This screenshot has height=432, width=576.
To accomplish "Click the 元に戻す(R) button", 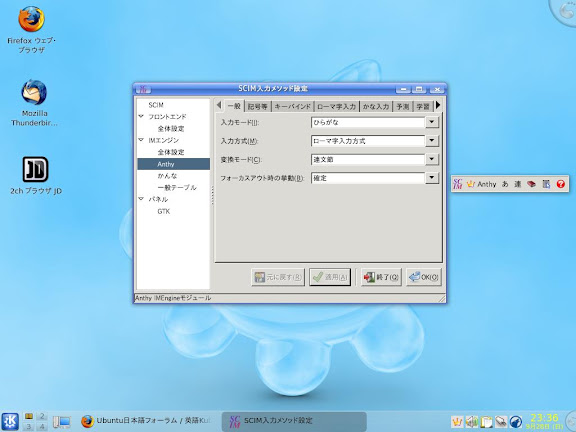I will point(278,277).
